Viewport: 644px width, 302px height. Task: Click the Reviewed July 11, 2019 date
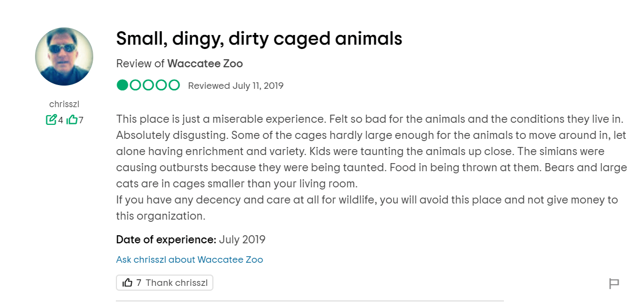click(x=236, y=86)
